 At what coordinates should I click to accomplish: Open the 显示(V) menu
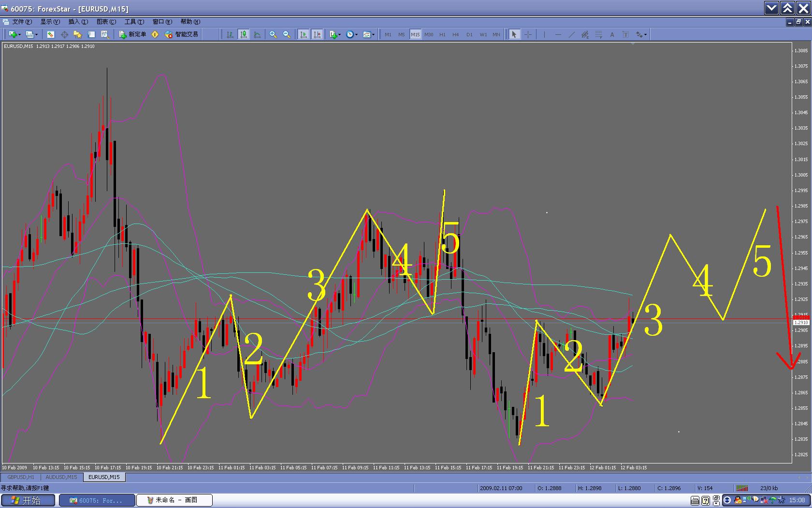(50, 22)
